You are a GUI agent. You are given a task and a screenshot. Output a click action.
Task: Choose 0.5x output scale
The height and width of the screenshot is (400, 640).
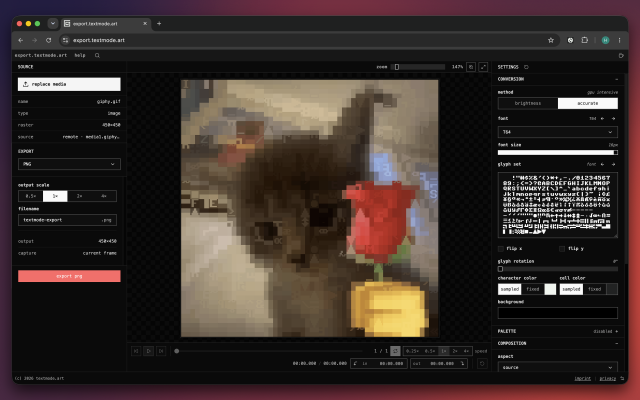31,196
